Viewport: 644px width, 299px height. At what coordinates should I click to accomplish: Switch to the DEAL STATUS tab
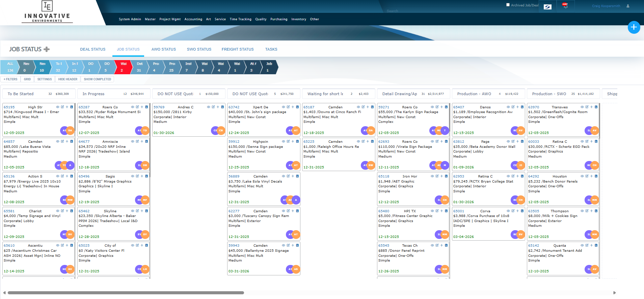tap(93, 49)
